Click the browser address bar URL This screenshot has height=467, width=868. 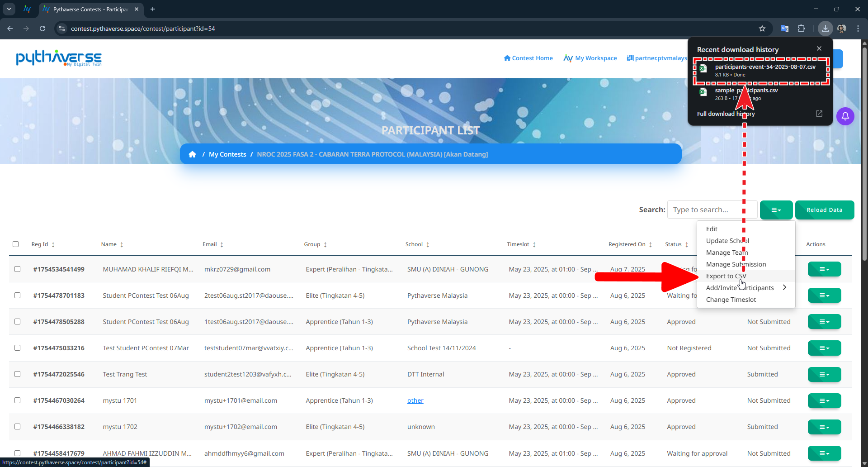coord(143,29)
